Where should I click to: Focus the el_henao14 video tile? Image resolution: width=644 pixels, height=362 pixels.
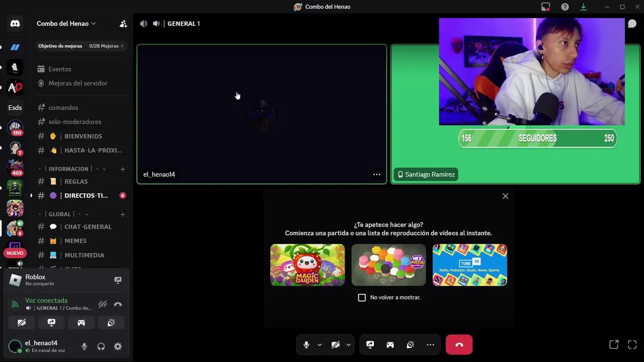pos(262,114)
